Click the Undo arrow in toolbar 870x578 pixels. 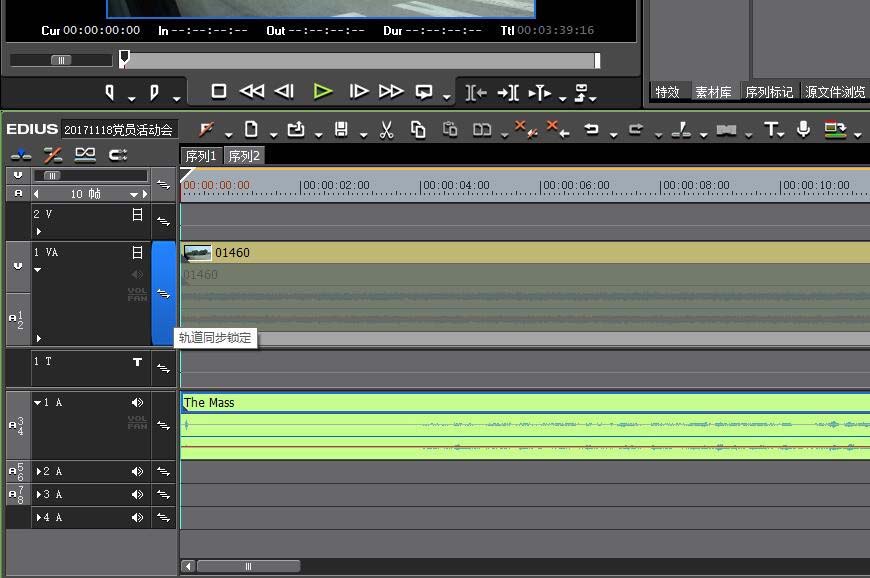[591, 130]
